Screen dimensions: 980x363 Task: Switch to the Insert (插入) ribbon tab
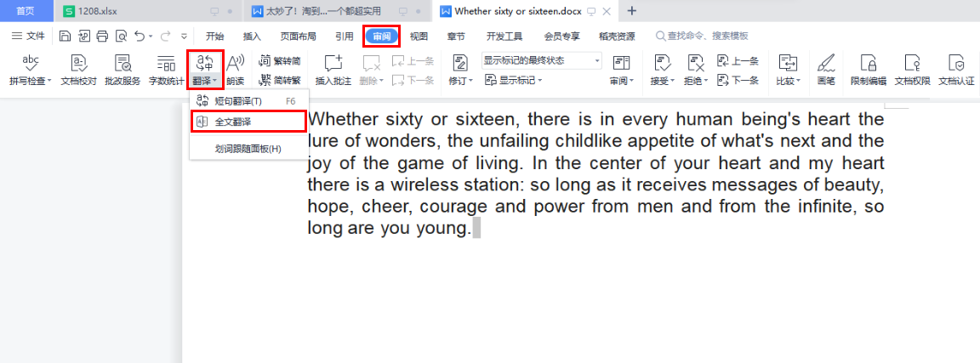pos(252,37)
